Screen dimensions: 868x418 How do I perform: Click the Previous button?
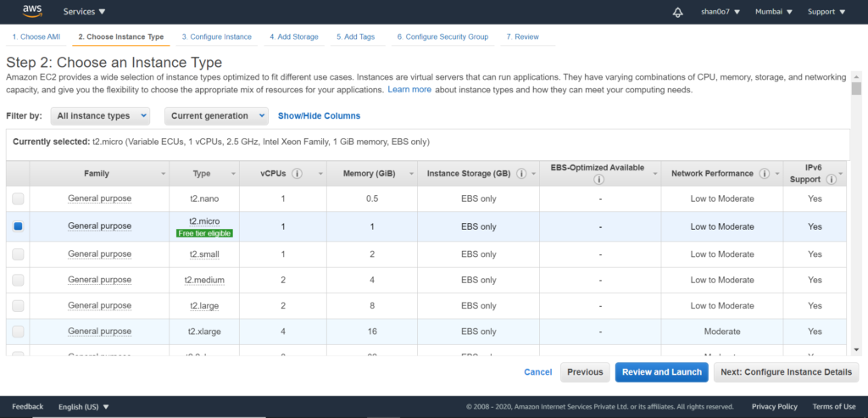[x=585, y=372]
